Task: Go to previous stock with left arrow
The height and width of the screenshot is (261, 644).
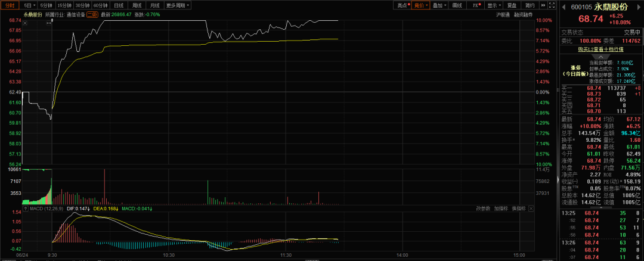Action: 563,7
